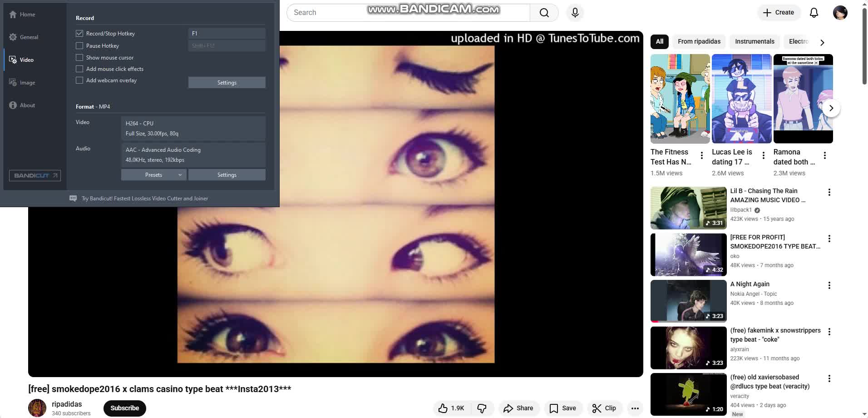Click the voice search microphone icon
Screen dimensions: 868x418
(575, 13)
